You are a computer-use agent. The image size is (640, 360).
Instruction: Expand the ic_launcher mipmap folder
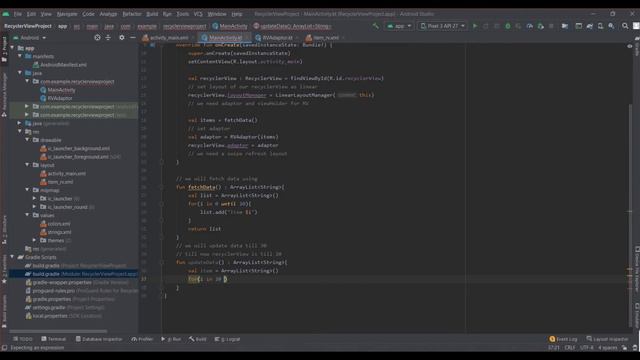[x=35, y=198]
